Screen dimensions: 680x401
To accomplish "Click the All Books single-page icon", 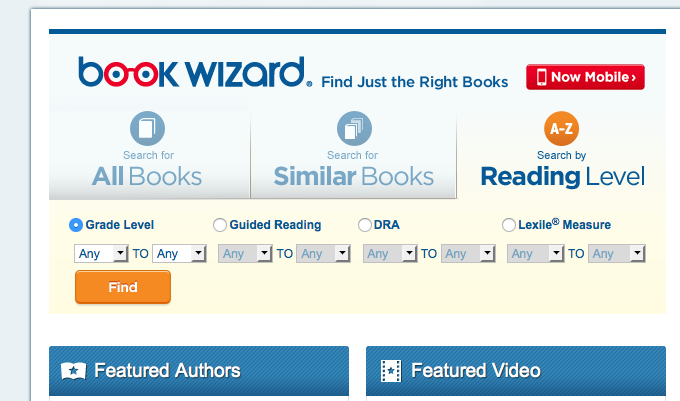I will [147, 128].
